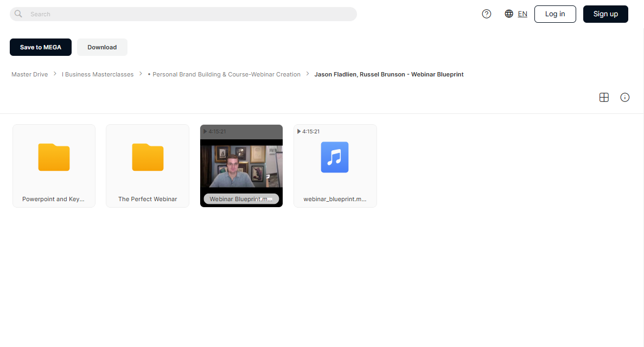The height and width of the screenshot is (347, 644).
Task: Select the Powerpoint and Key... folder name
Action: pyautogui.click(x=53, y=199)
